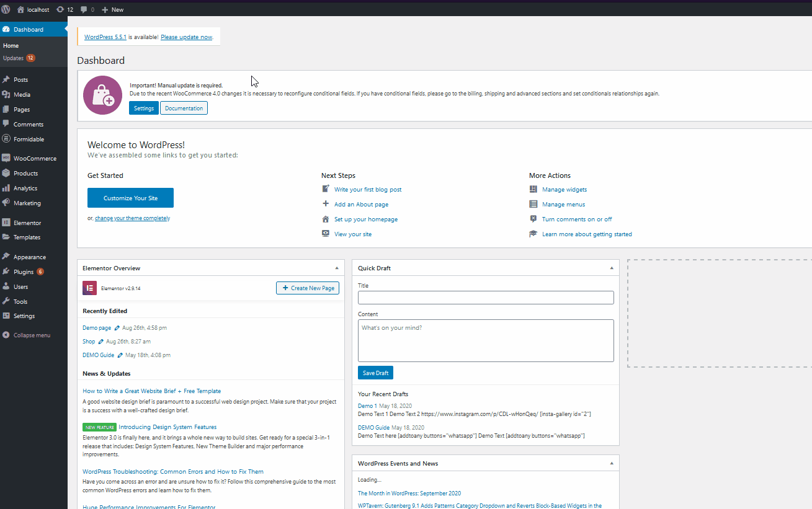Click Turn comments on or off
This screenshot has height=509, width=812.
coord(577,219)
